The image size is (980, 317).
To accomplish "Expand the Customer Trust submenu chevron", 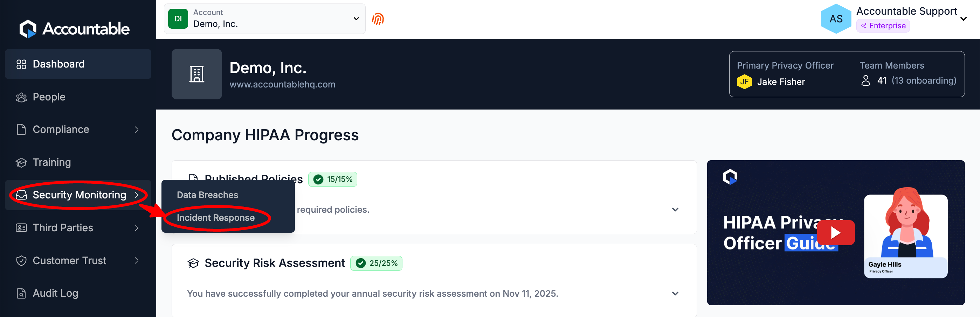I will 137,261.
